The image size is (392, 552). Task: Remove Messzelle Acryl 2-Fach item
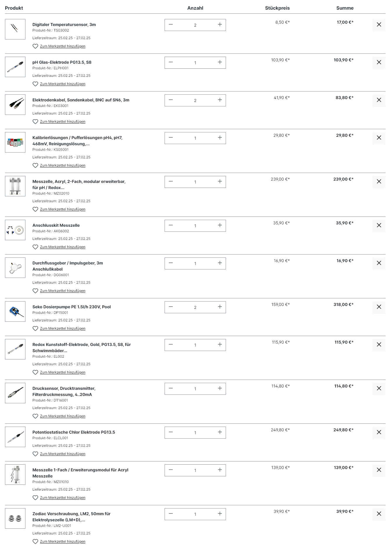(379, 182)
